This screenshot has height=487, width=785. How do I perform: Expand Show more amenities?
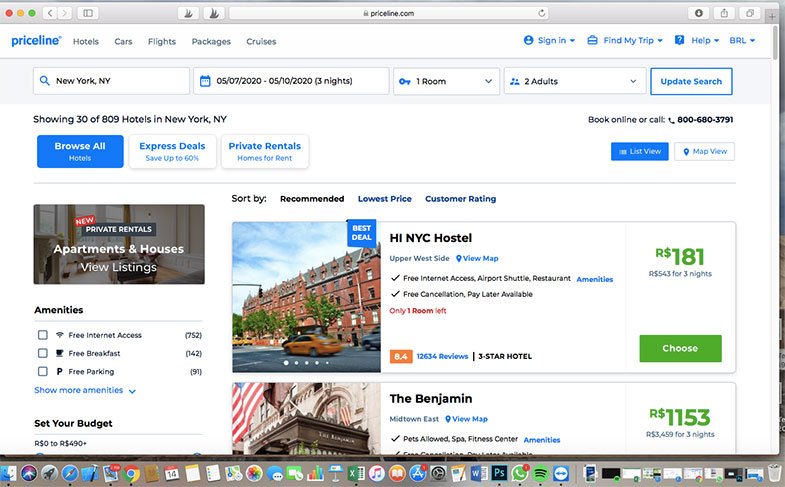point(85,390)
